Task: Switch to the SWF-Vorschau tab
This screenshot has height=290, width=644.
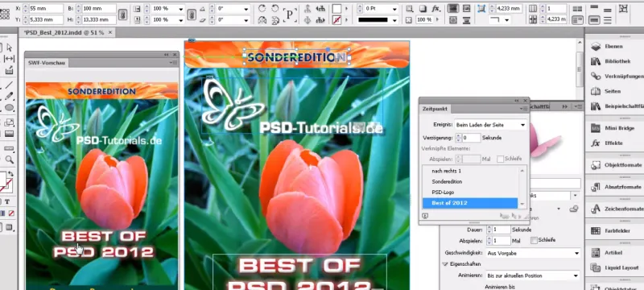Action: pyautogui.click(x=46, y=63)
